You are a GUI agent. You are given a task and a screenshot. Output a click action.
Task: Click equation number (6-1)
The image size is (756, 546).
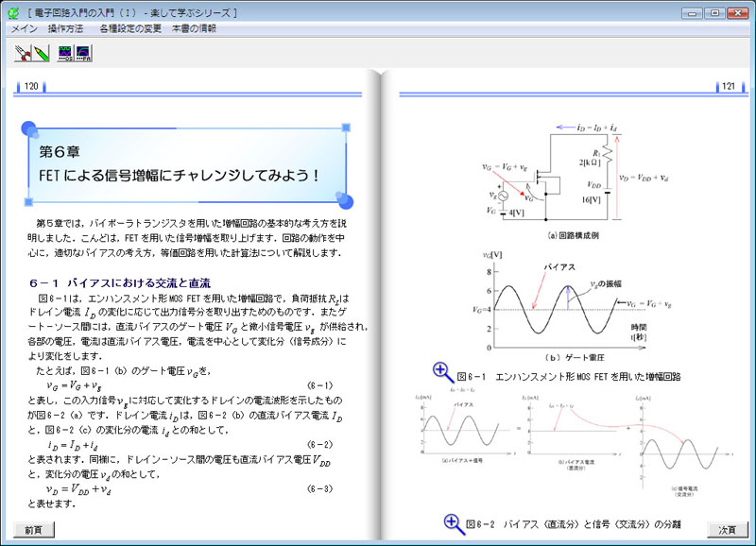point(319,385)
